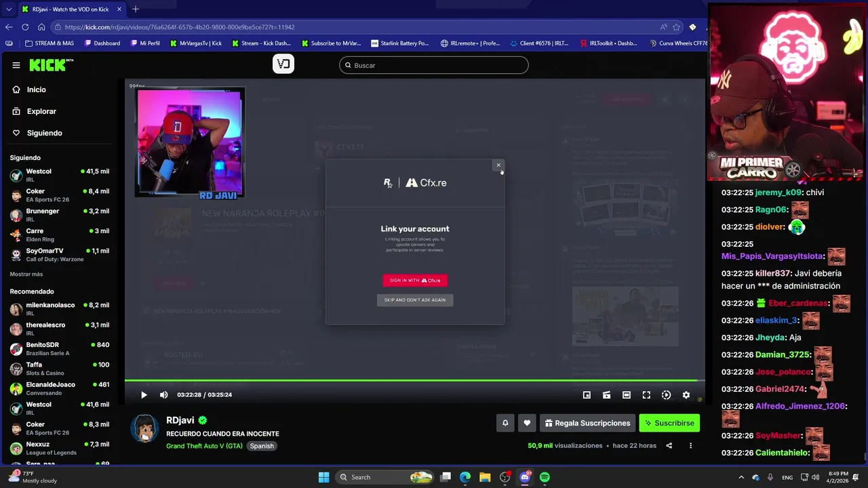
Task: Open Brunenger channel in Siguiendo
Action: [60, 215]
